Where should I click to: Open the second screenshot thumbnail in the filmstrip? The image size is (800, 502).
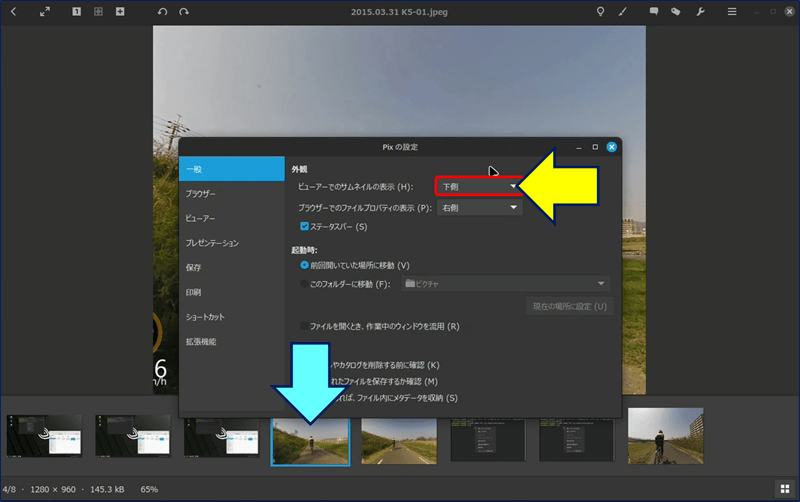coord(133,435)
